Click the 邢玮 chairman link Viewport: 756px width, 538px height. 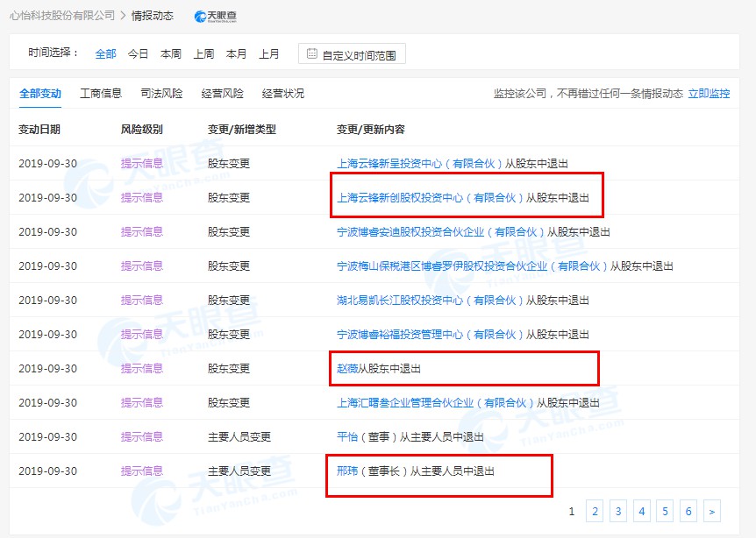(x=347, y=471)
